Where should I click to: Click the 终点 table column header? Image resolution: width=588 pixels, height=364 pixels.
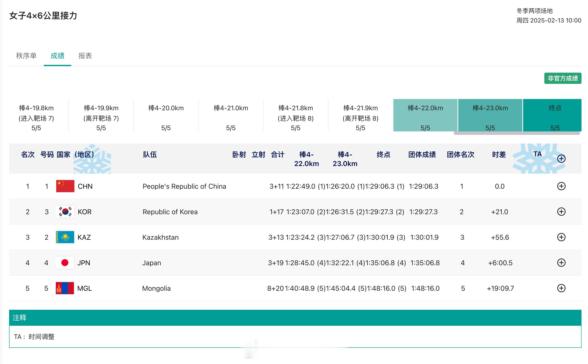(x=383, y=155)
